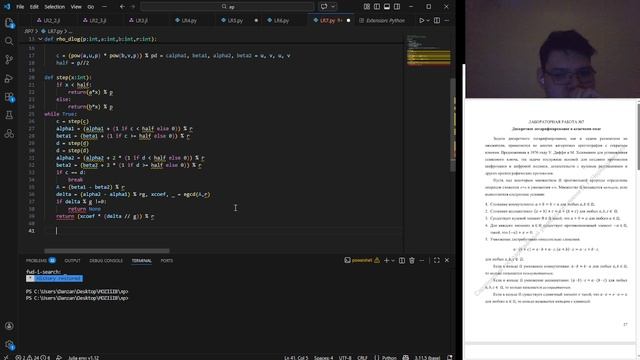Click the remote window indicator in status bar
Viewport: 640px width, 360px height.
tap(5, 357)
